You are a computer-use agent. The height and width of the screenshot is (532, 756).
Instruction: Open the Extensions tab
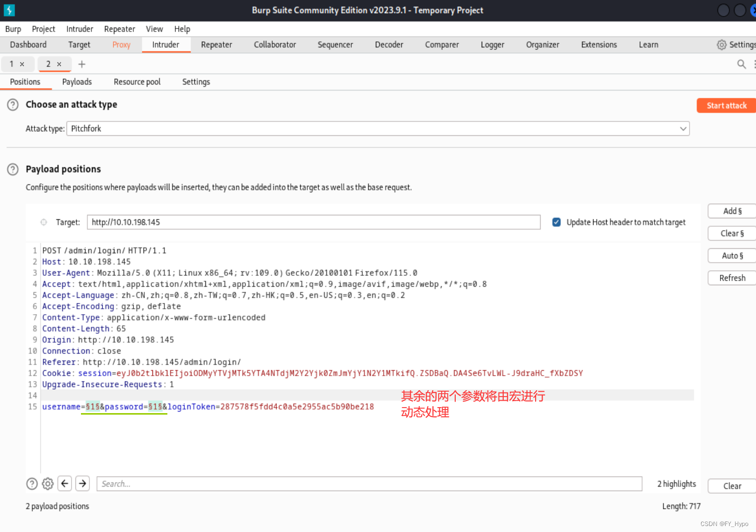599,44
